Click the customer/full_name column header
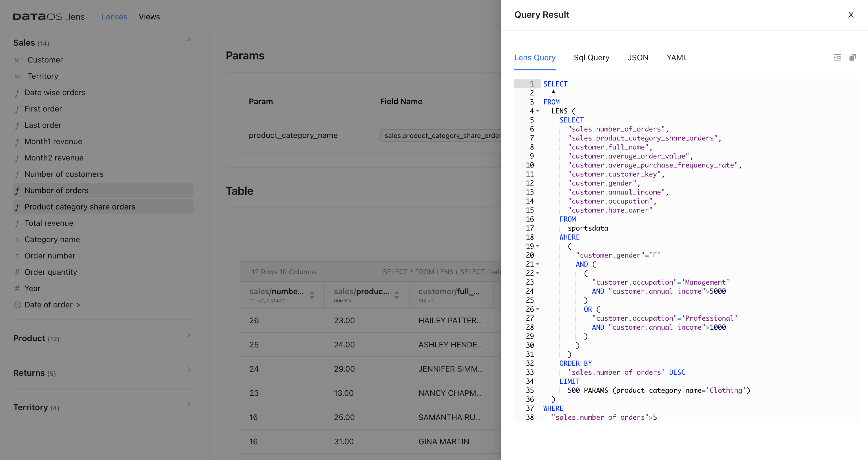The image size is (868, 460). (451, 295)
